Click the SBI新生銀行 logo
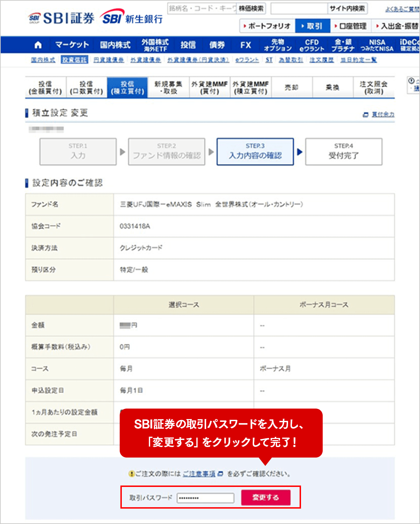Image resolution: width=420 pixels, height=524 pixels. click(132, 17)
